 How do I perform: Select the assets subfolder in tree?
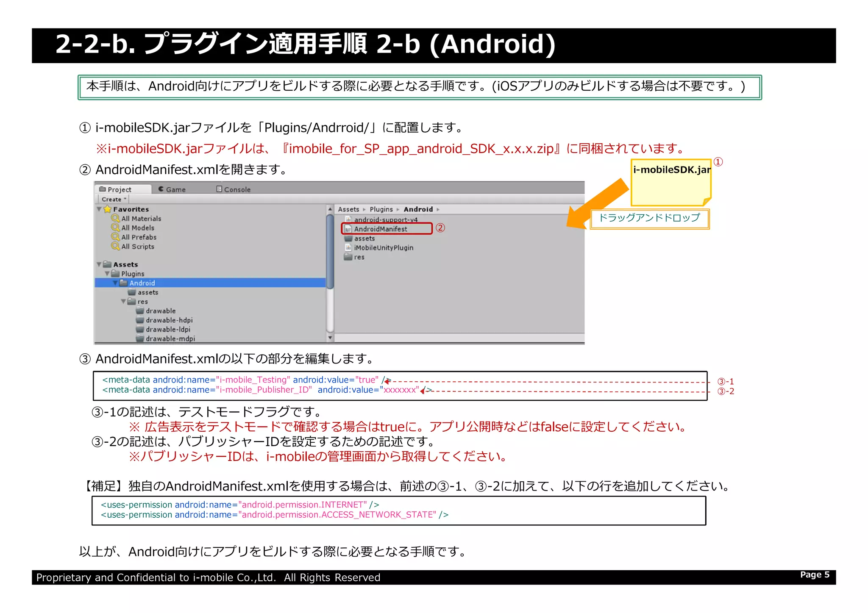[148, 292]
